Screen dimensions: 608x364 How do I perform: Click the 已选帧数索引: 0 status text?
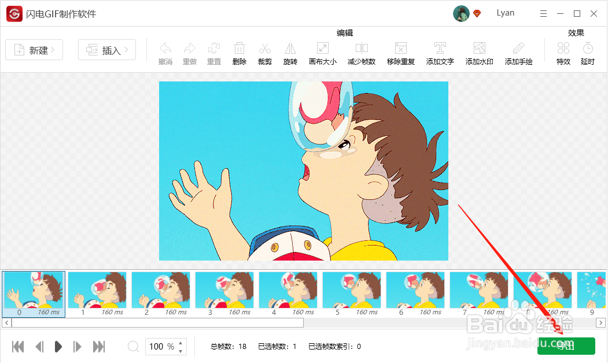click(x=334, y=347)
